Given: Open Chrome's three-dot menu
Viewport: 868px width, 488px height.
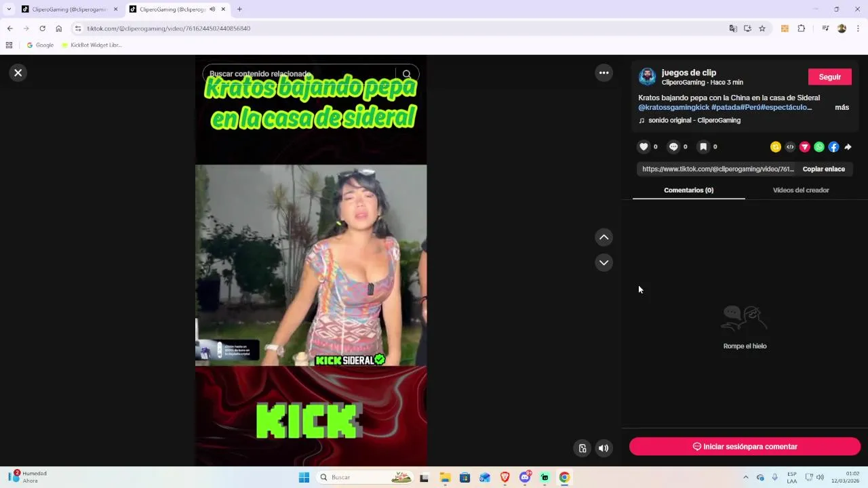Looking at the screenshot, I should 858,28.
